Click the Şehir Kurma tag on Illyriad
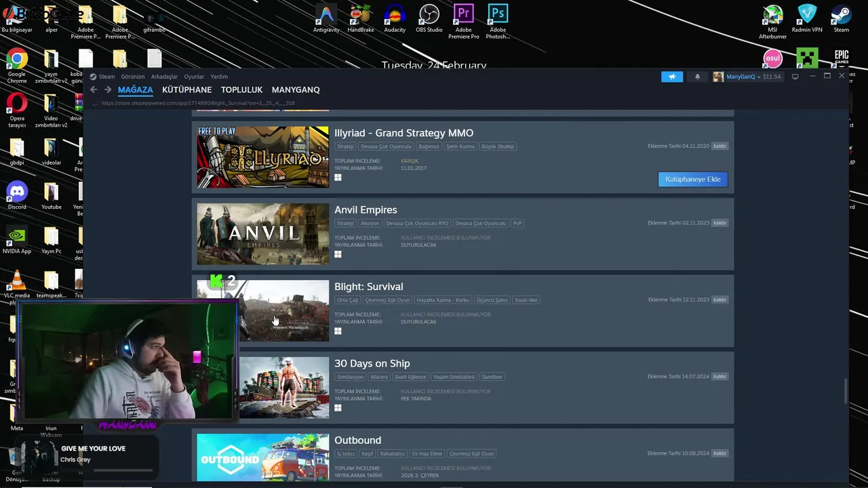868x488 pixels. pos(460,146)
